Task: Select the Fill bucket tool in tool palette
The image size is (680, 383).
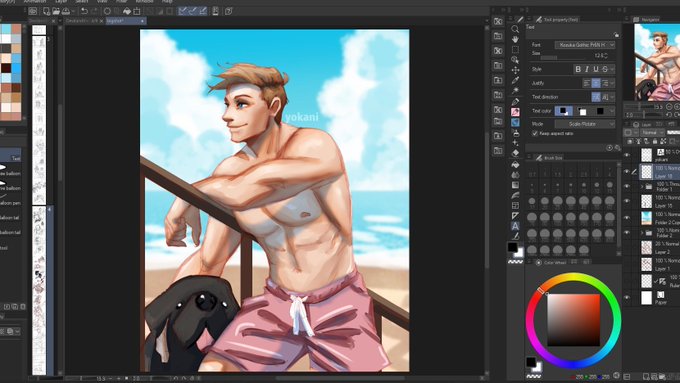Action: pyautogui.click(x=515, y=164)
